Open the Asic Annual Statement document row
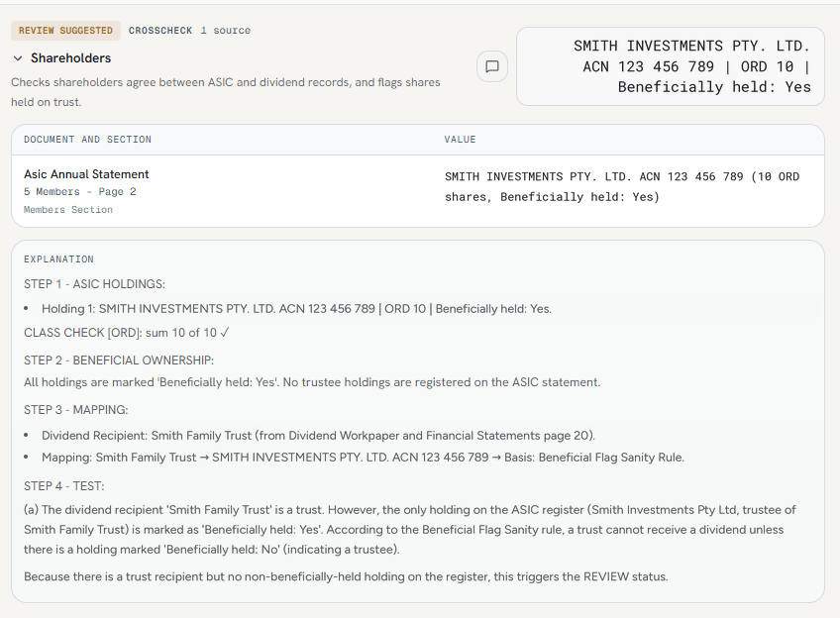The image size is (840, 618). 418,191
